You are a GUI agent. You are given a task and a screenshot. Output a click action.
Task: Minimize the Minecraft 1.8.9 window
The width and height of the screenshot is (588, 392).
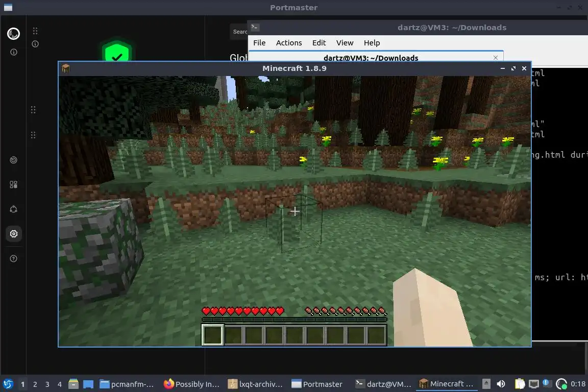(x=502, y=68)
